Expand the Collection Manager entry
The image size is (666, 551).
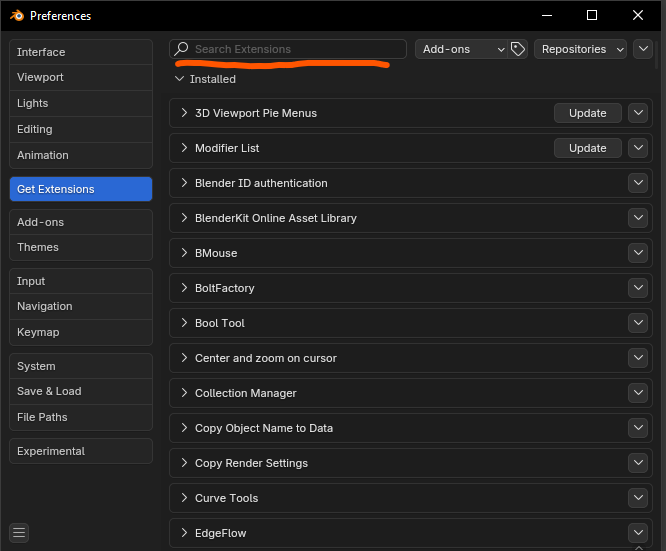click(184, 393)
